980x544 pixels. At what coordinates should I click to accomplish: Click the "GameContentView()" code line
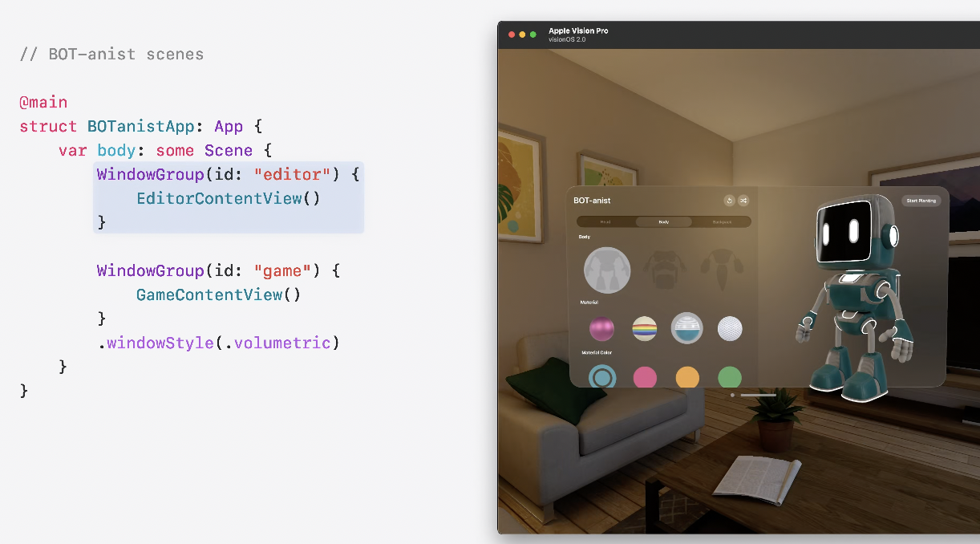[219, 294]
